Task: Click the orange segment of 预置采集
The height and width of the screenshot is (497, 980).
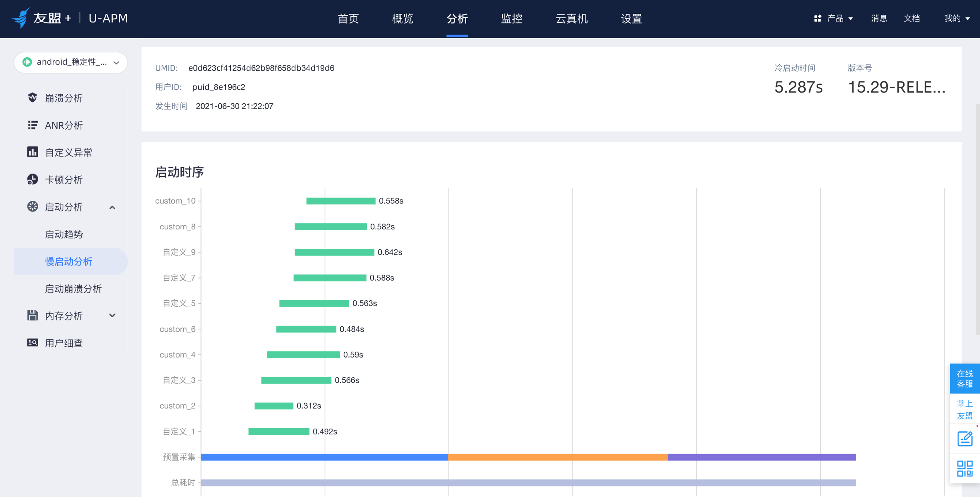Action: point(558,457)
